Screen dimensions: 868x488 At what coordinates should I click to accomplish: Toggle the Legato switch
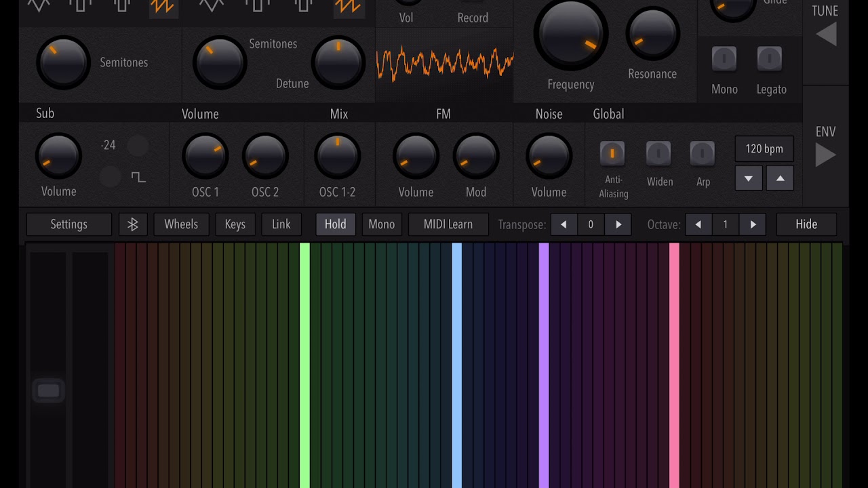point(770,60)
